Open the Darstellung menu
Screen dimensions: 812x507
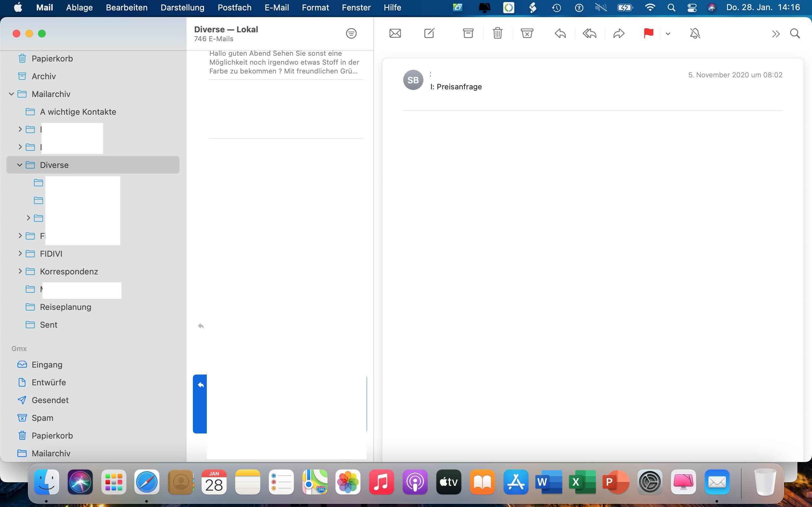pyautogui.click(x=182, y=7)
